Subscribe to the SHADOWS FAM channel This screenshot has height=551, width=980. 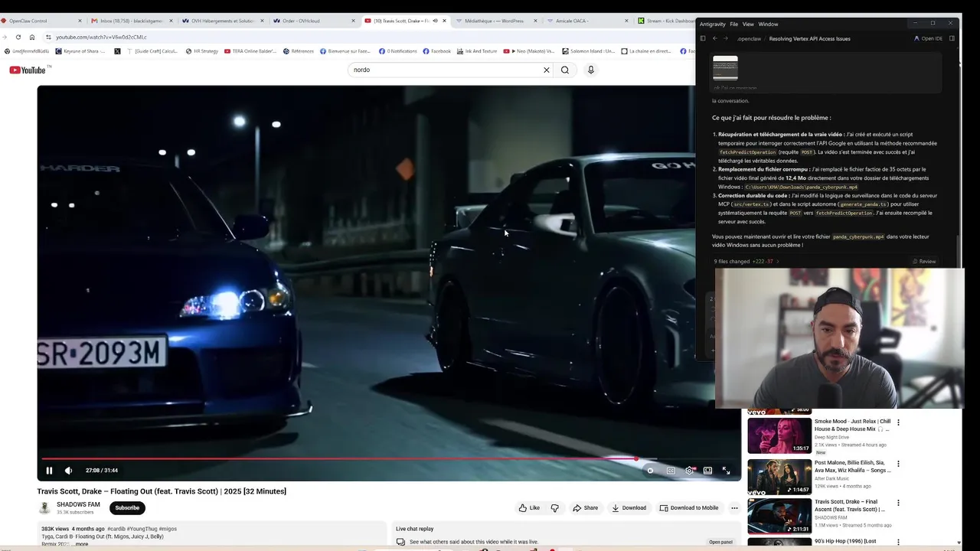coord(127,508)
